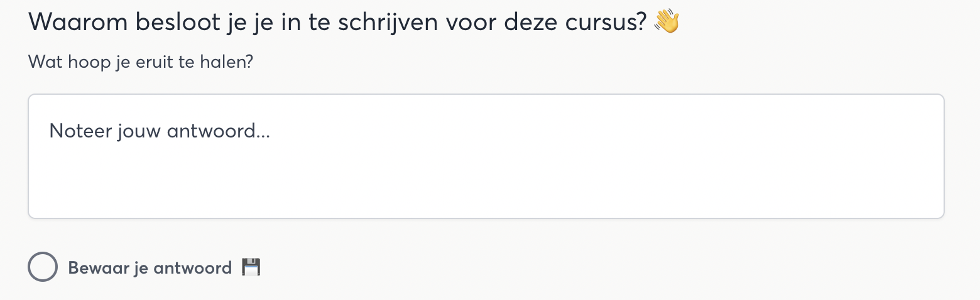This screenshot has width=980, height=300.
Task: Click the subtitle 'Wat hoop je eruit te halen?'
Action: (140, 62)
